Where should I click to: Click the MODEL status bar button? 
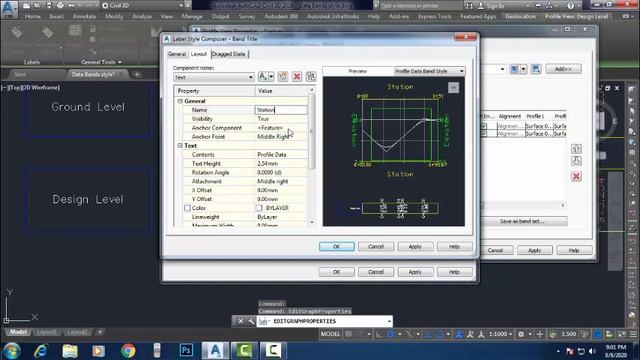[330, 334]
